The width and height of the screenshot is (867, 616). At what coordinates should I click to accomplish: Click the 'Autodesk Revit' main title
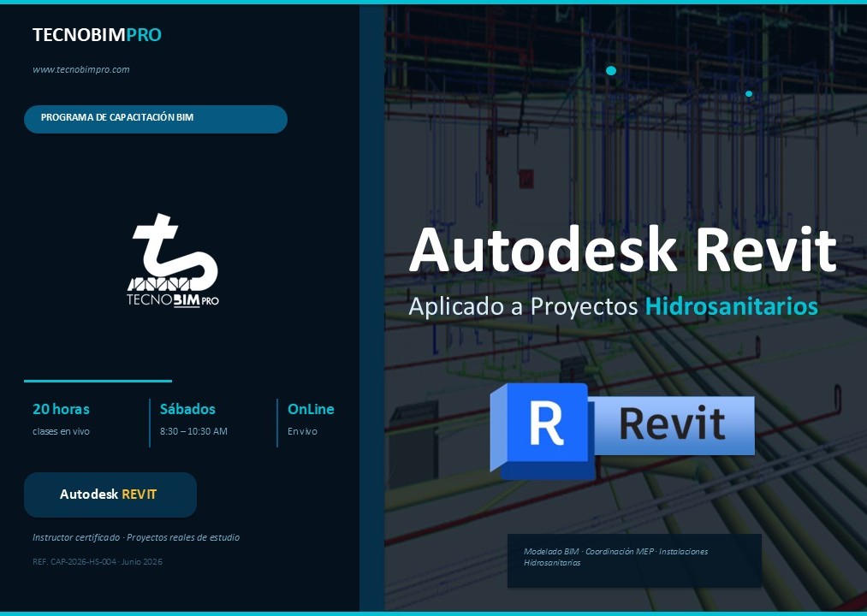tap(622, 250)
